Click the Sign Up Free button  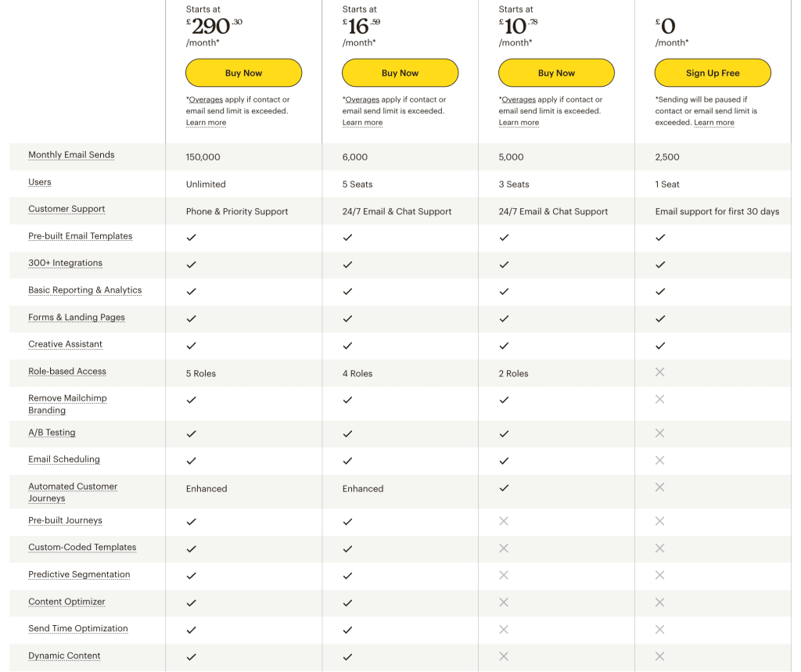713,73
